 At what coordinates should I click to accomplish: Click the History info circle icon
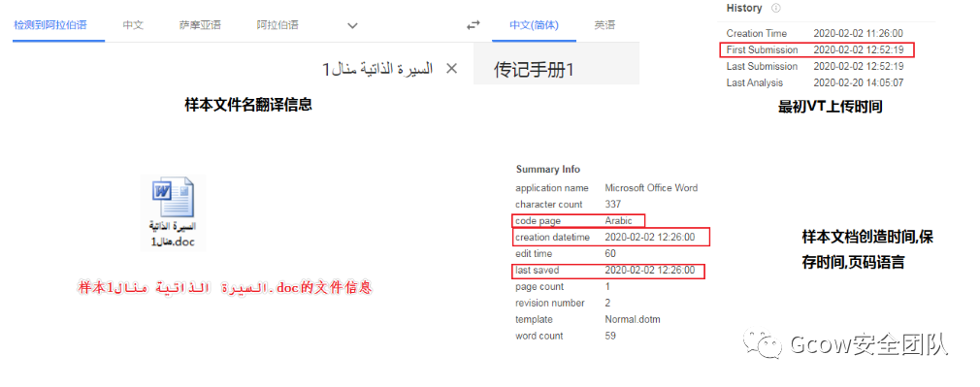click(x=776, y=8)
